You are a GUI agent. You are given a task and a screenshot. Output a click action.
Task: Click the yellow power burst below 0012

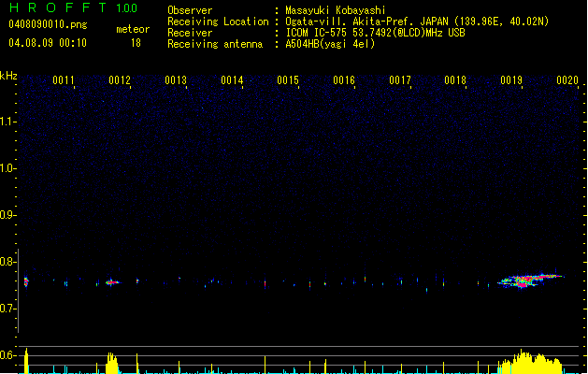point(111,363)
